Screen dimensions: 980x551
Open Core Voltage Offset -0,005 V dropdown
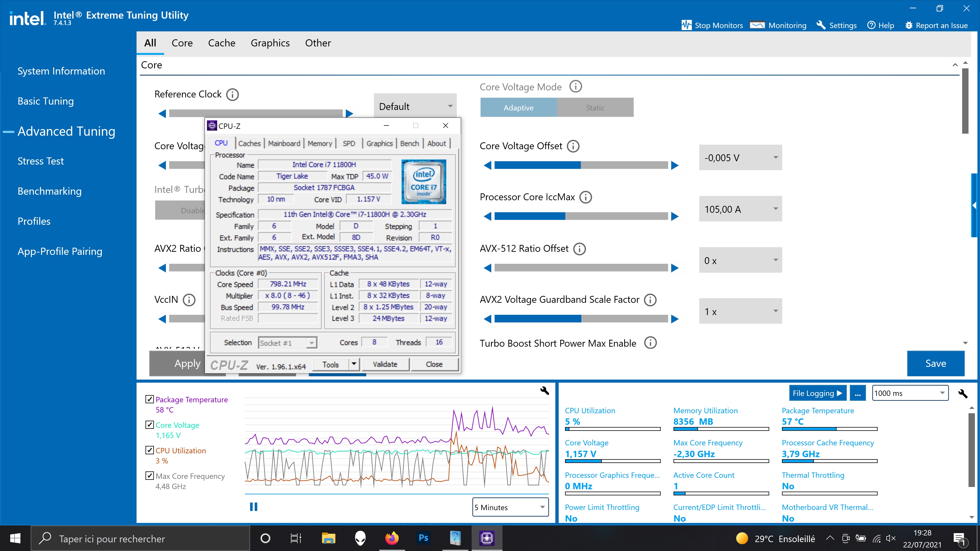click(x=740, y=157)
